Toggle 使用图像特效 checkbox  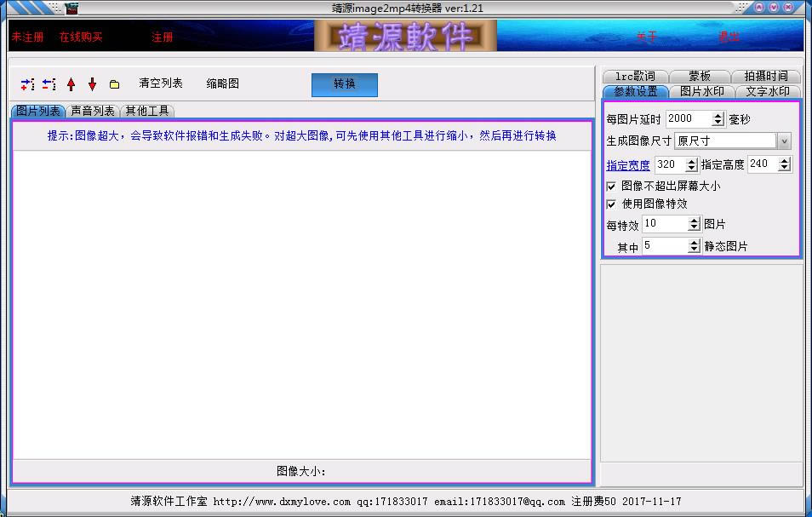[x=612, y=204]
